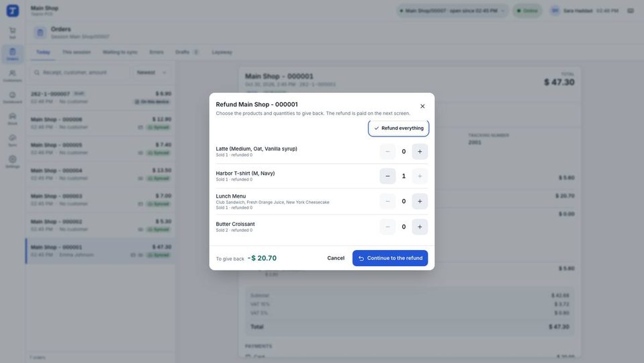Decrease Harbor T-shirt refund quantity

(387, 176)
